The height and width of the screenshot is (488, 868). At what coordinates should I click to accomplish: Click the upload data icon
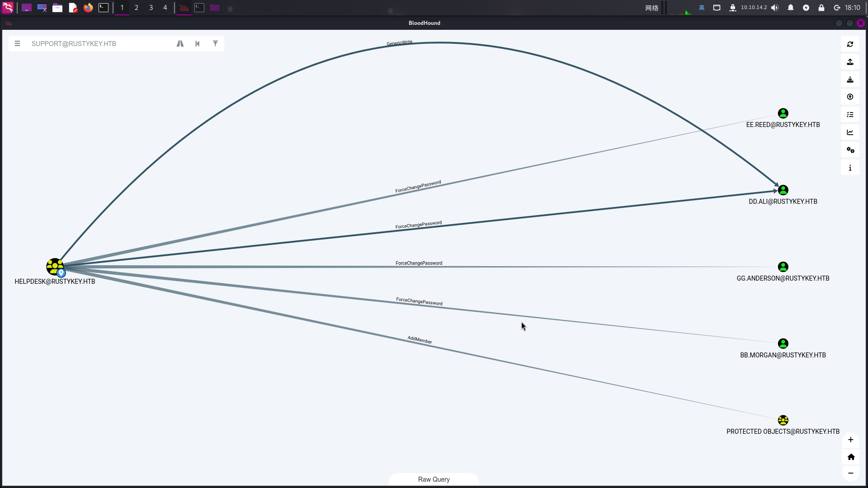point(850,97)
